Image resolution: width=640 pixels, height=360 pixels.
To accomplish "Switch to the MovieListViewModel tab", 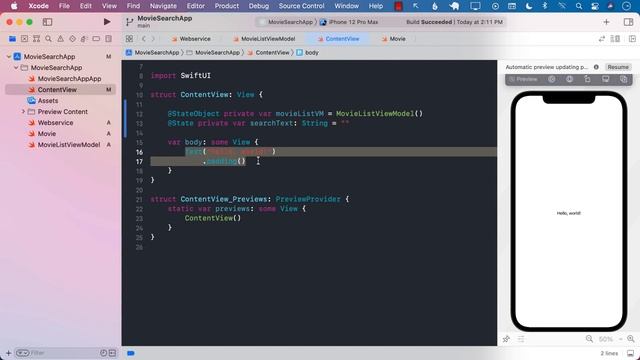I will coord(264,39).
